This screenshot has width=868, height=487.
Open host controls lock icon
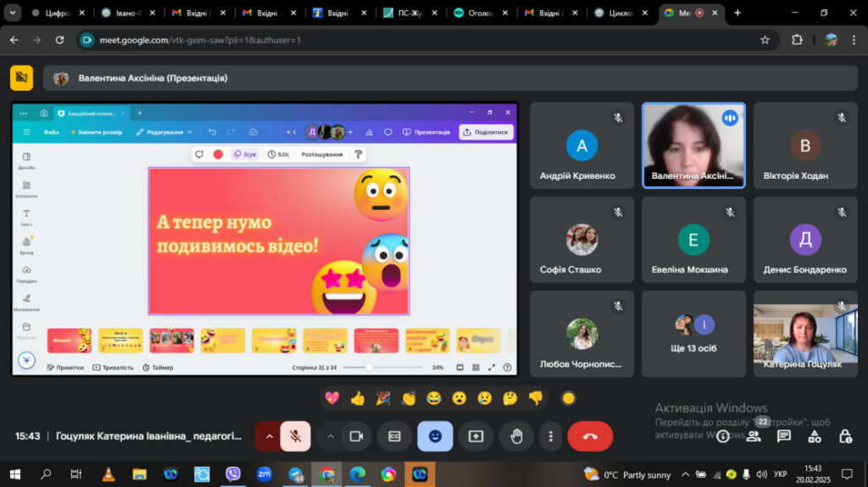845,436
